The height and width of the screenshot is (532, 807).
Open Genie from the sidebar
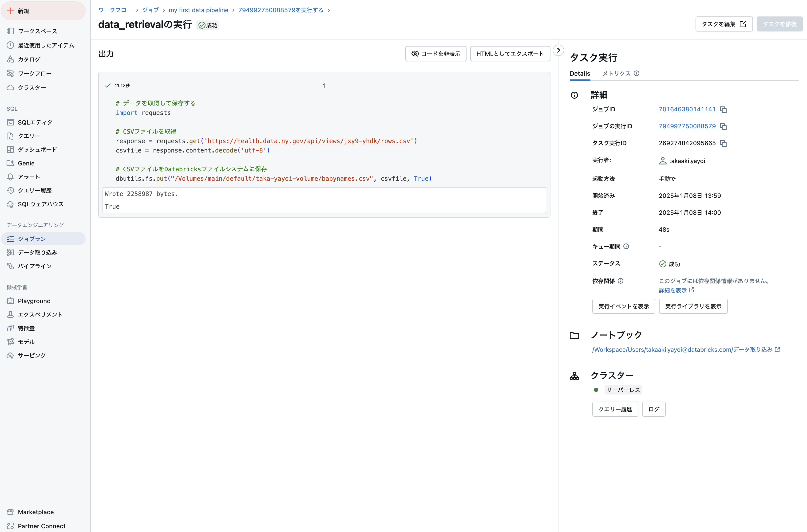pos(26,163)
